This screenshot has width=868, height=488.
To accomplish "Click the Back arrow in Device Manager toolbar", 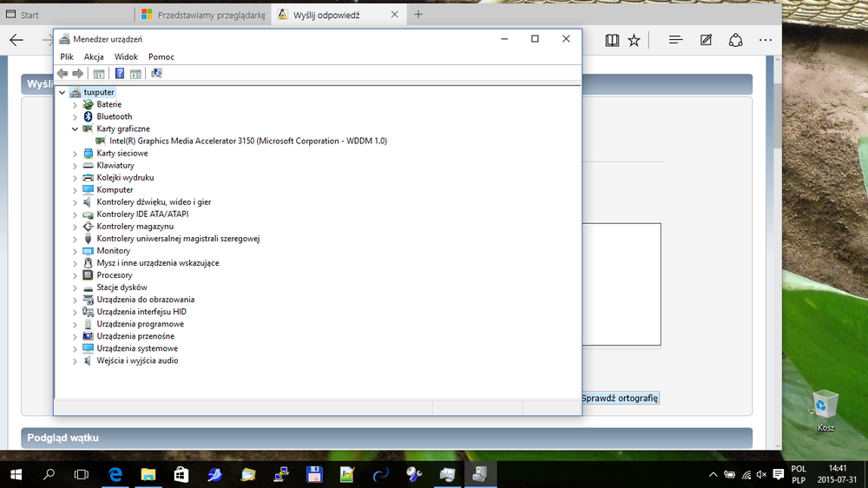I will 62,73.
